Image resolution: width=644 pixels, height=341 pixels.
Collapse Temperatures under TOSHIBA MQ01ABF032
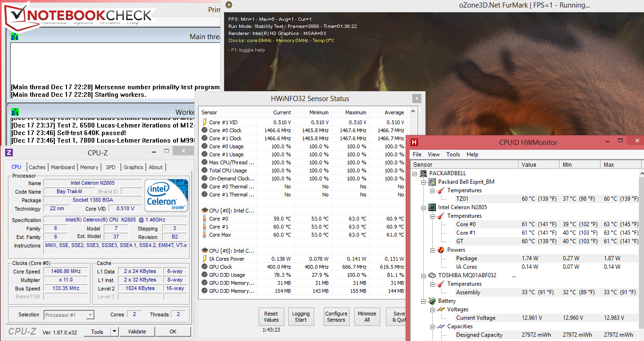click(x=432, y=284)
